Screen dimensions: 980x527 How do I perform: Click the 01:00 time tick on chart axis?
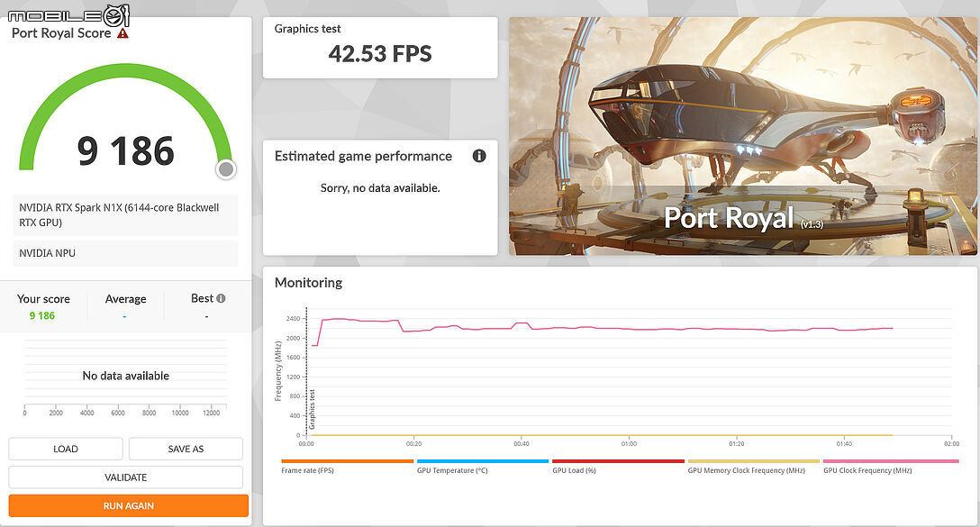(x=629, y=444)
